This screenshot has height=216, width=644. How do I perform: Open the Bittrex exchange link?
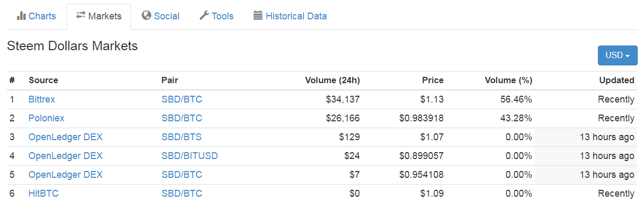[x=42, y=99]
